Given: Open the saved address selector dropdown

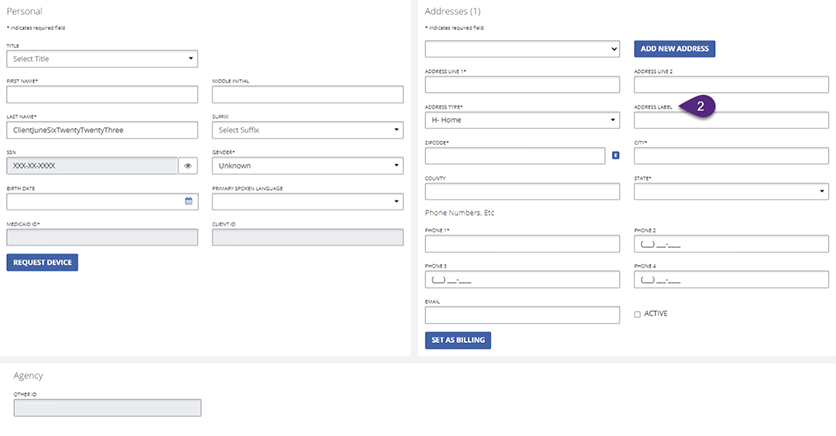Looking at the screenshot, I should point(522,48).
